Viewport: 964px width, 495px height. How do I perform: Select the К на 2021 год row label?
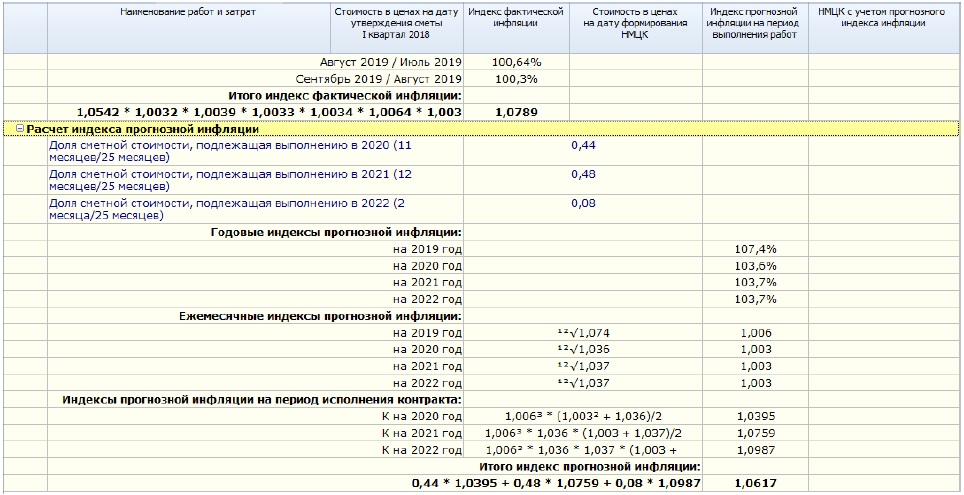coord(422,432)
